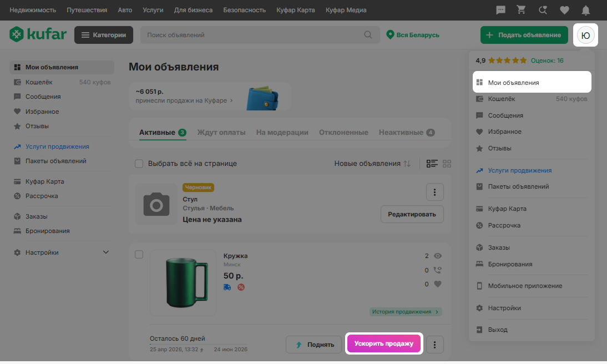Open the green mug Кружка thumbnail
The height and width of the screenshot is (364, 607).
point(183,282)
